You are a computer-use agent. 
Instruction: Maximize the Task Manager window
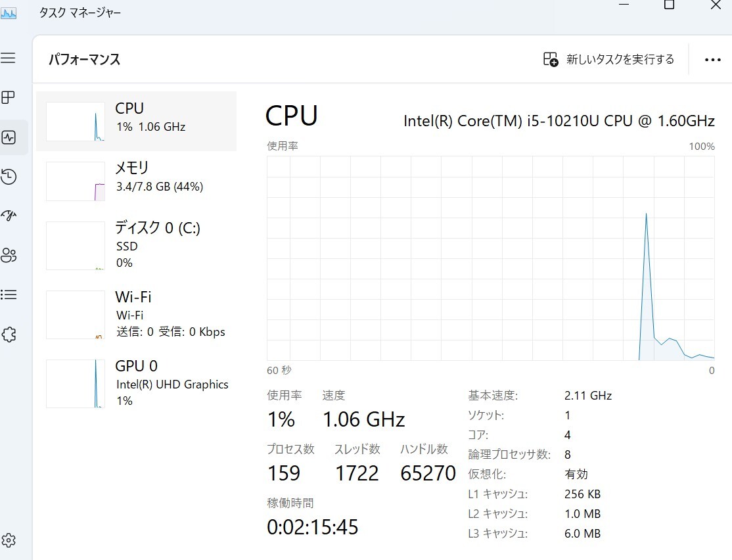pyautogui.click(x=669, y=5)
